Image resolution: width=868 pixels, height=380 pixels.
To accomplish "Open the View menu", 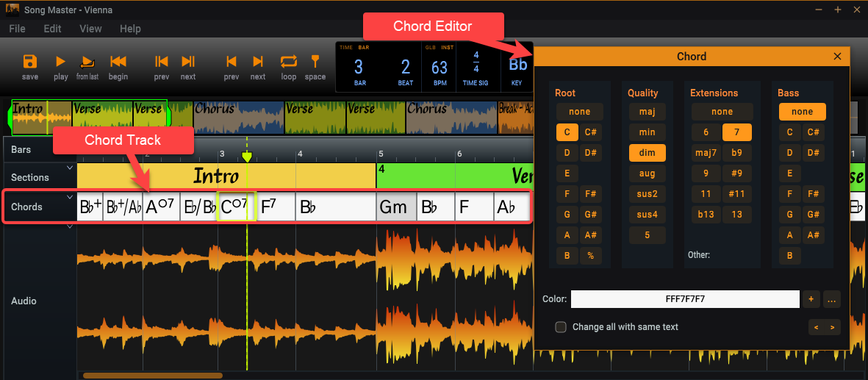I will 90,29.
